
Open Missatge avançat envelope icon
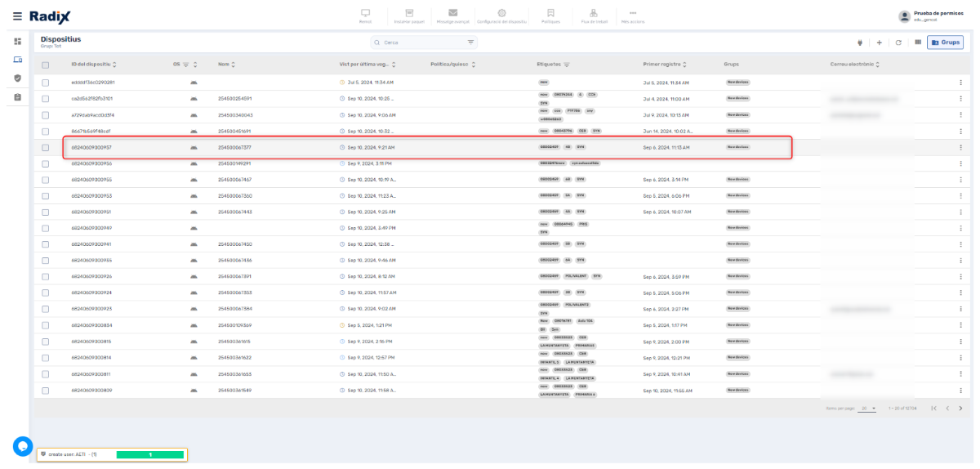pos(452,16)
